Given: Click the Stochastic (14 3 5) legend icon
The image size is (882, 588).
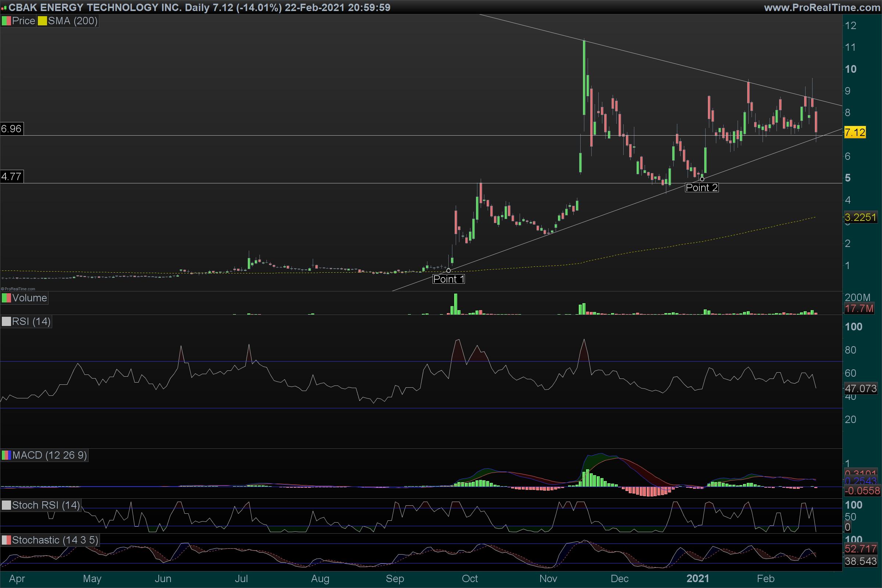Looking at the screenshot, I should coord(6,540).
